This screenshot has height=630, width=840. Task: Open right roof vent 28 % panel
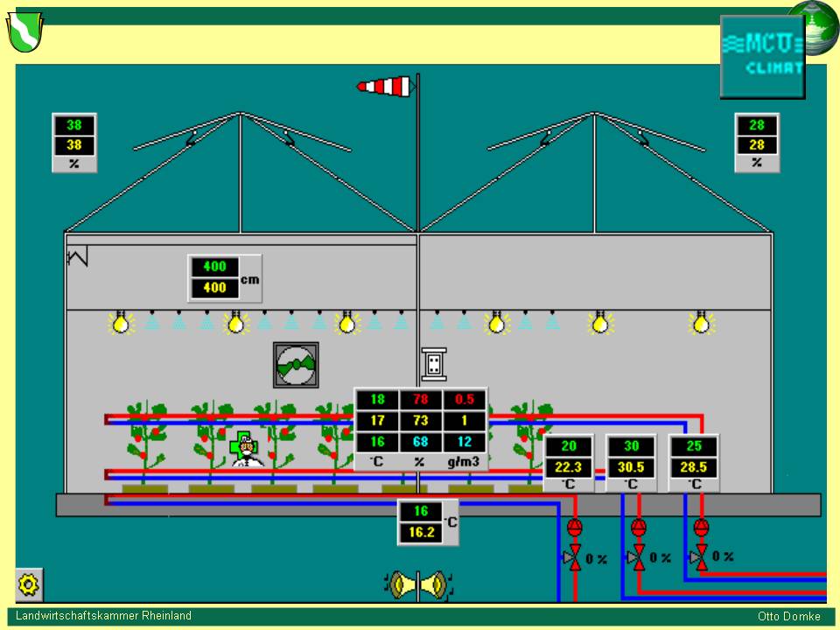tap(756, 143)
